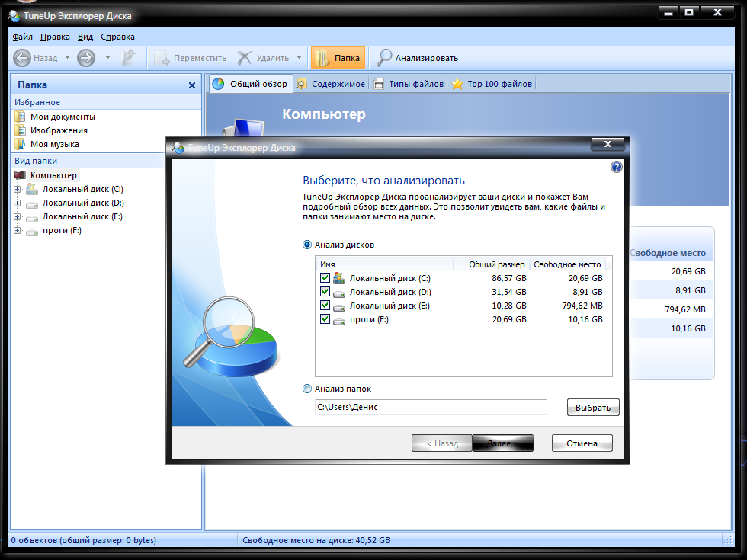Click the Удалить (Delete) X icon
Image resolution: width=747 pixels, height=560 pixels.
(245, 58)
